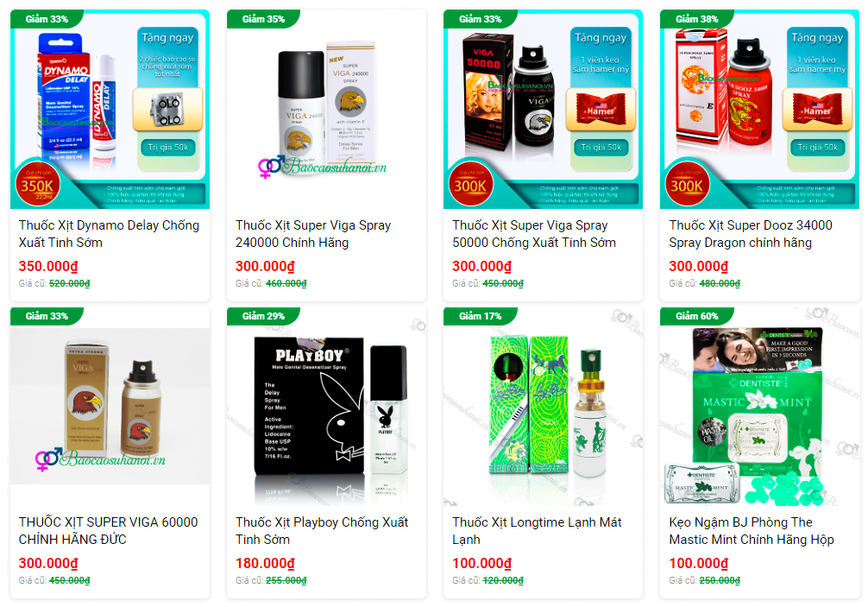868x607 pixels.
Task: Open the 'Thuốc Xịt Dynamo Delay Chống Xuất Tinh Sớm' link
Action: pyautogui.click(x=109, y=234)
